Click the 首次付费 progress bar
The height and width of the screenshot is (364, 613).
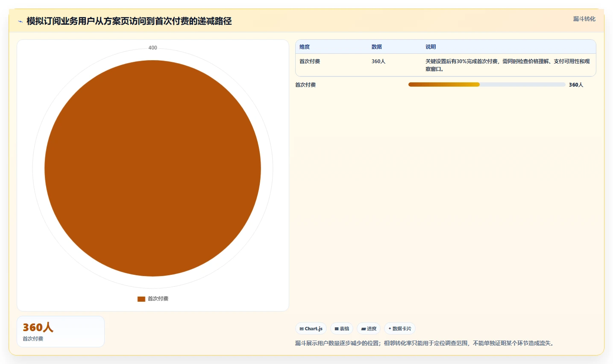487,84
